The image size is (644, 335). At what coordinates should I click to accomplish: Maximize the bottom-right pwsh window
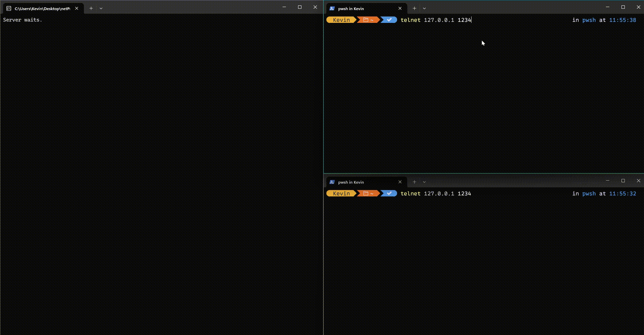point(623,181)
